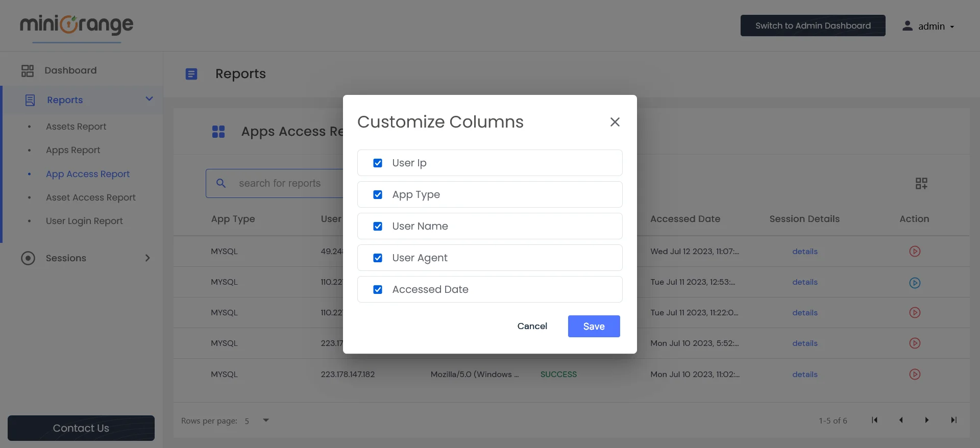980x448 pixels.
Task: Click the Contact Us button
Action: [81, 428]
